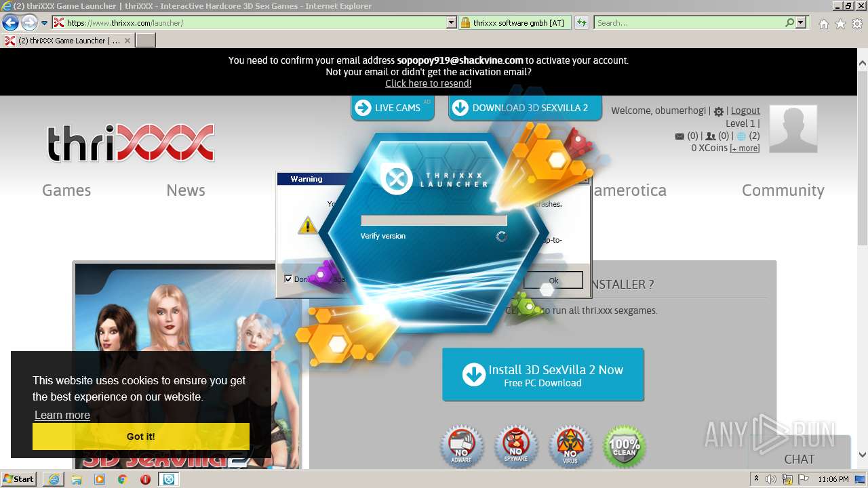Click the Internet Explorer back arrow button
This screenshot has width=868, height=488.
pos(10,23)
